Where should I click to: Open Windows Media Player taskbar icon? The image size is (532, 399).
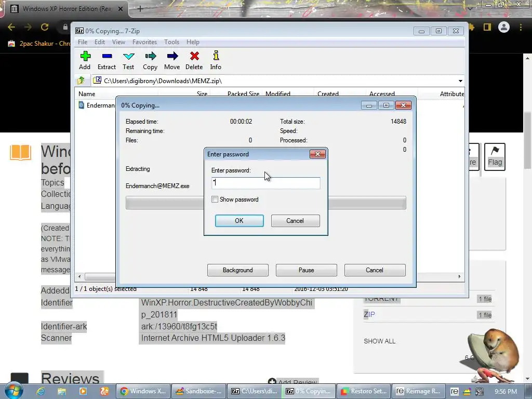point(83,391)
